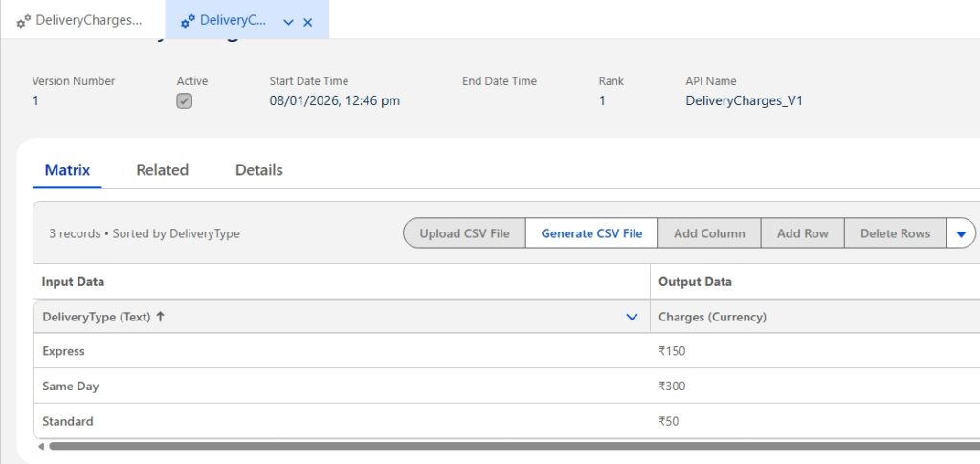Click the Delete Rows button
The width and height of the screenshot is (980, 464).
pyautogui.click(x=895, y=233)
